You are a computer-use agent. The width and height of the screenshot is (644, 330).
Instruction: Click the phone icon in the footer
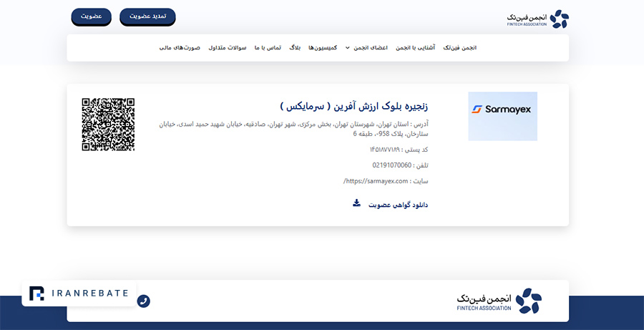(143, 301)
